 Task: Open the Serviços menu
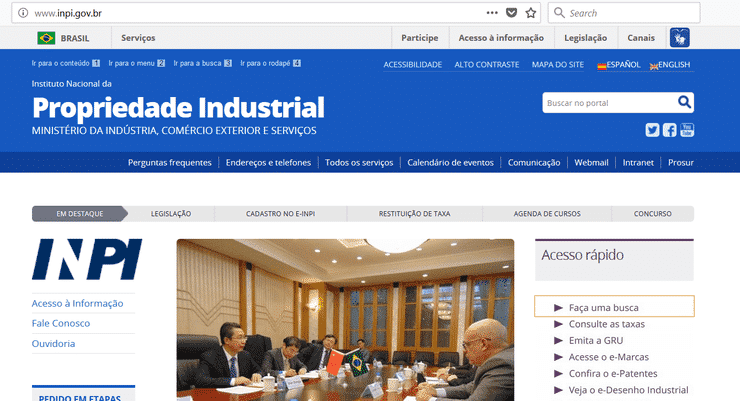point(138,38)
